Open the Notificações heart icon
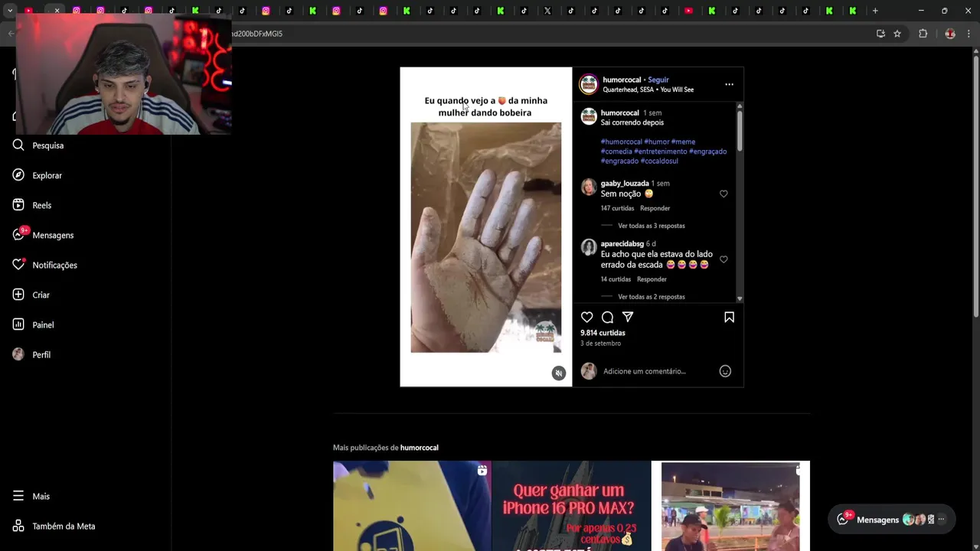The width and height of the screenshot is (980, 551). point(18,265)
